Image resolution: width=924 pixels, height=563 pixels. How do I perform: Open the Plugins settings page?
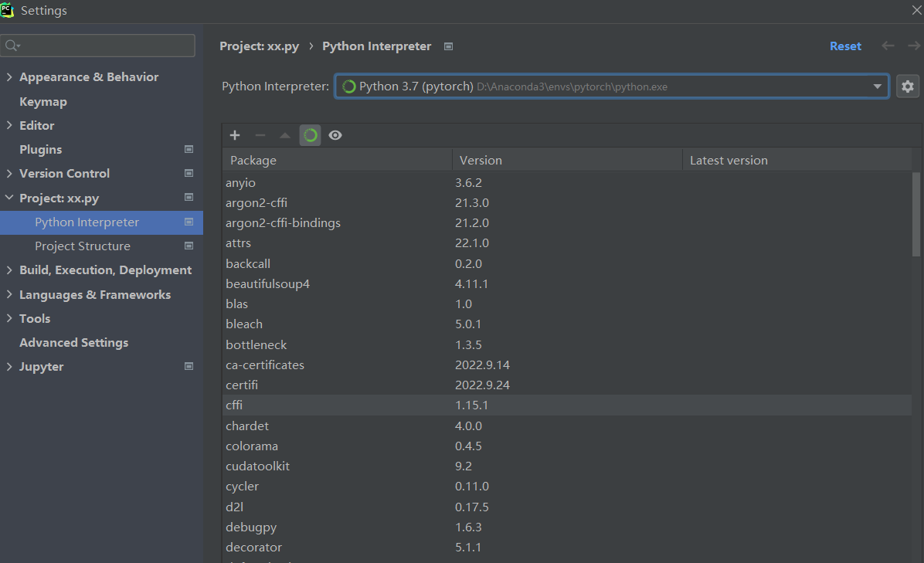[41, 150]
